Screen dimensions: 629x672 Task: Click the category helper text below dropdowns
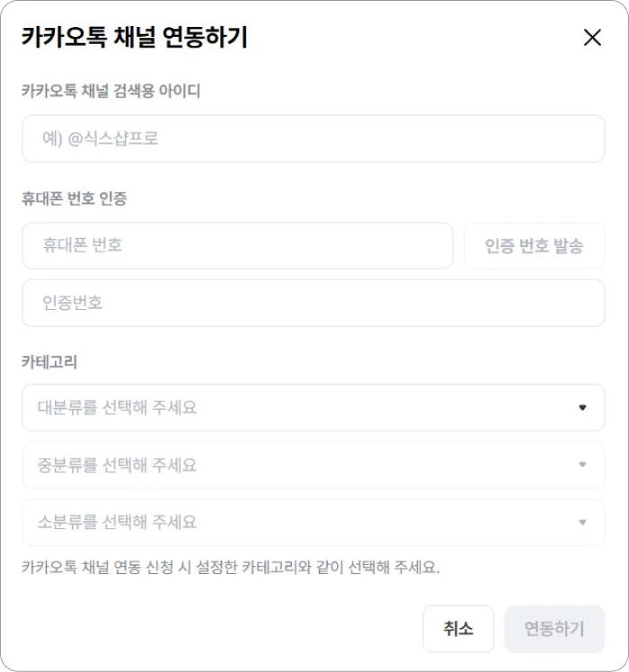click(231, 567)
